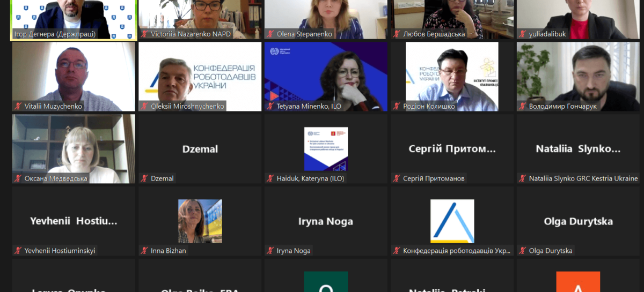Click muted mic icon for Конфедерація роботодавців Укр

click(x=397, y=250)
